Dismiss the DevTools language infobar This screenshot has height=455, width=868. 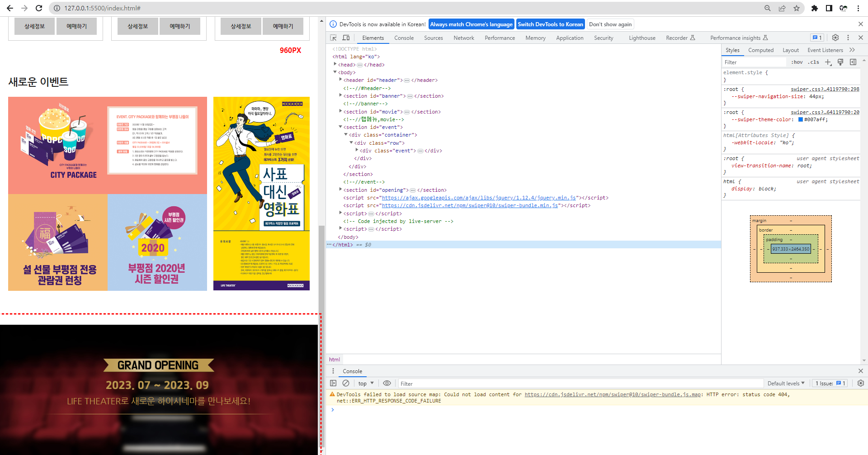pyautogui.click(x=861, y=24)
